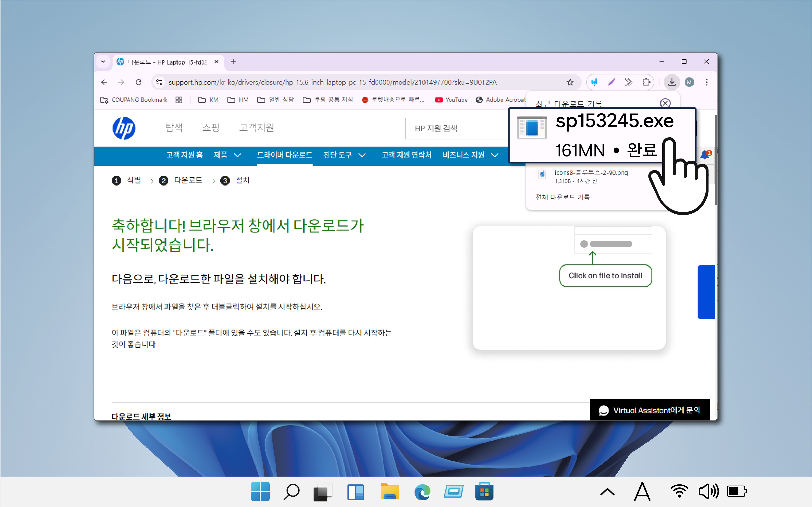Open the 고객 지원 연락처 menu item
Screen dimensions: 812x507
pyautogui.click(x=406, y=155)
